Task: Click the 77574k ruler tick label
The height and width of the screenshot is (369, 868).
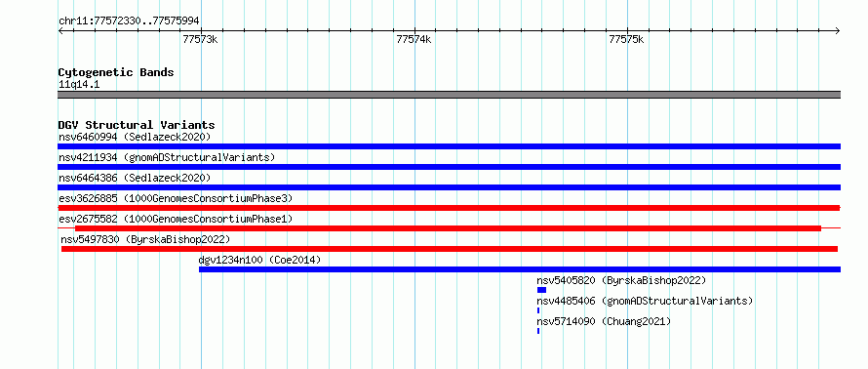Action: pos(414,39)
